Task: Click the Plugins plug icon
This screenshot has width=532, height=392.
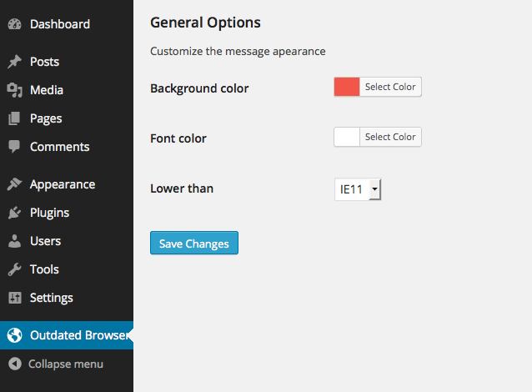Action: coord(14,213)
